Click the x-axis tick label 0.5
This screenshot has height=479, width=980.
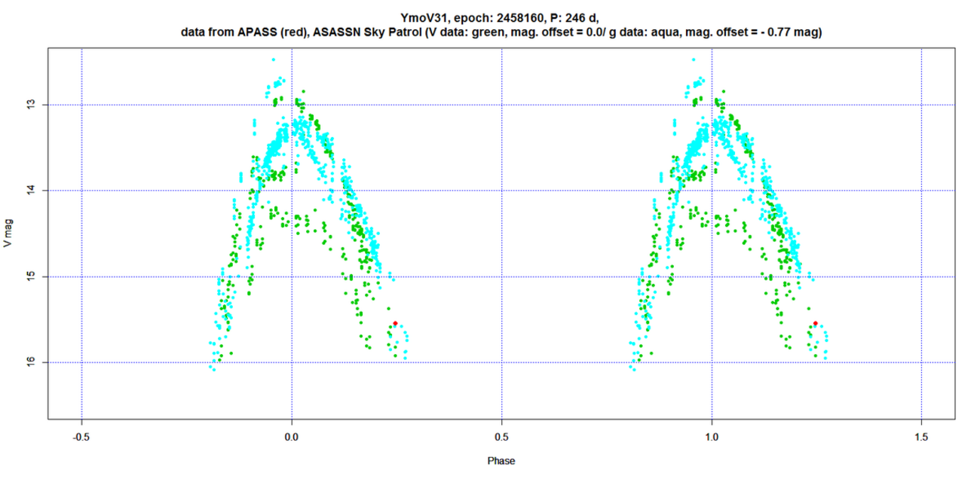[502, 437]
